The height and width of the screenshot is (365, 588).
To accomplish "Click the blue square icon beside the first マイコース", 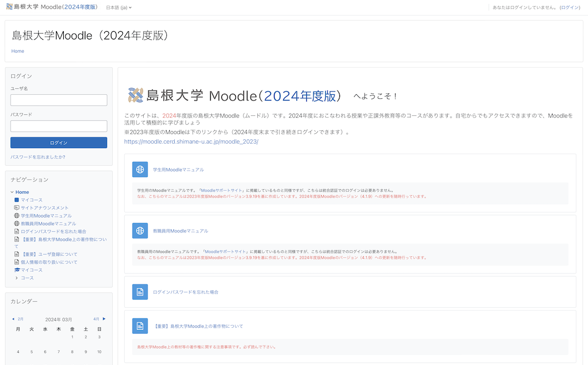I will 17,200.
